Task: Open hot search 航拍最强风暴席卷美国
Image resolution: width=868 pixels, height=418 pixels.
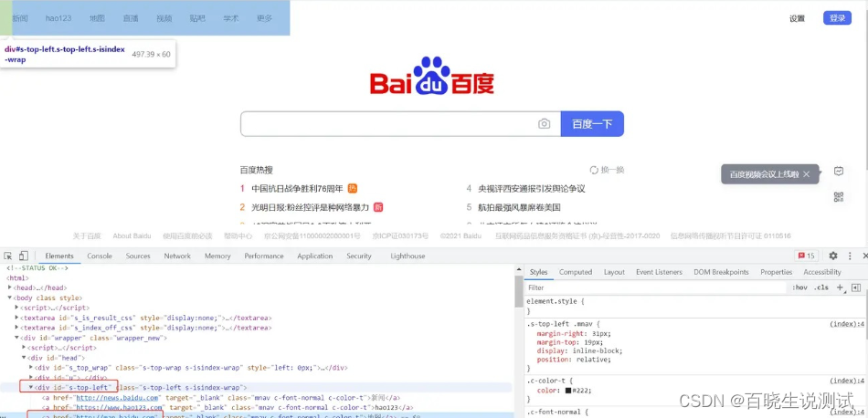Action: coord(520,207)
